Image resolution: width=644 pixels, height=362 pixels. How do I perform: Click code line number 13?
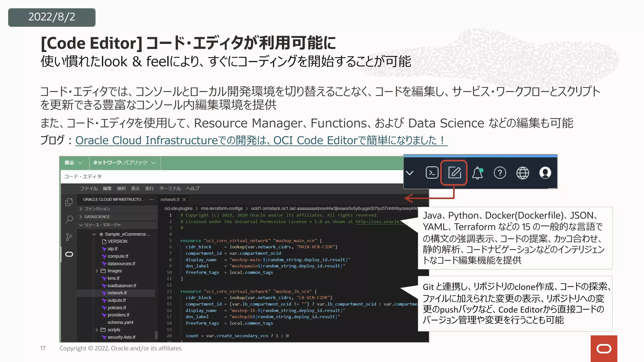pyautogui.click(x=169, y=292)
